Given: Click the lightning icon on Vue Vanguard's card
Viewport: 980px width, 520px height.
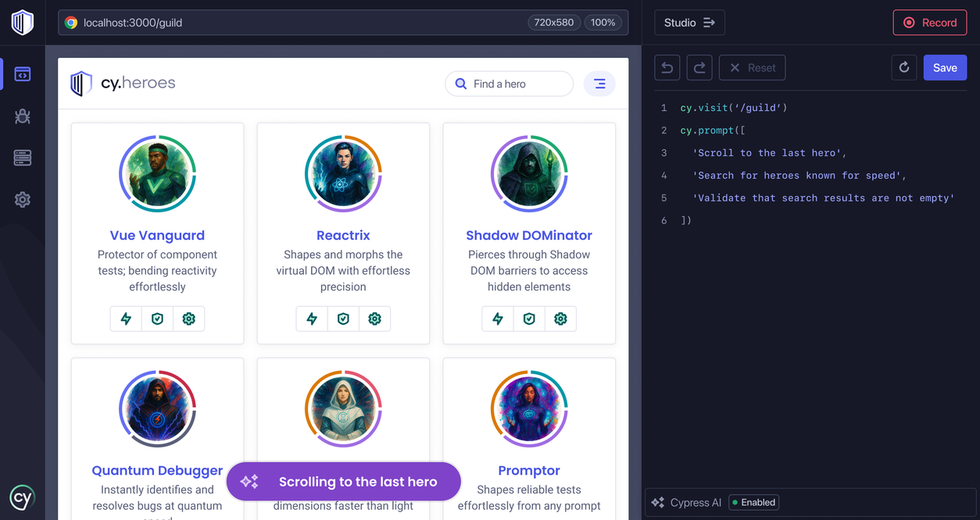Looking at the screenshot, I should (x=126, y=319).
